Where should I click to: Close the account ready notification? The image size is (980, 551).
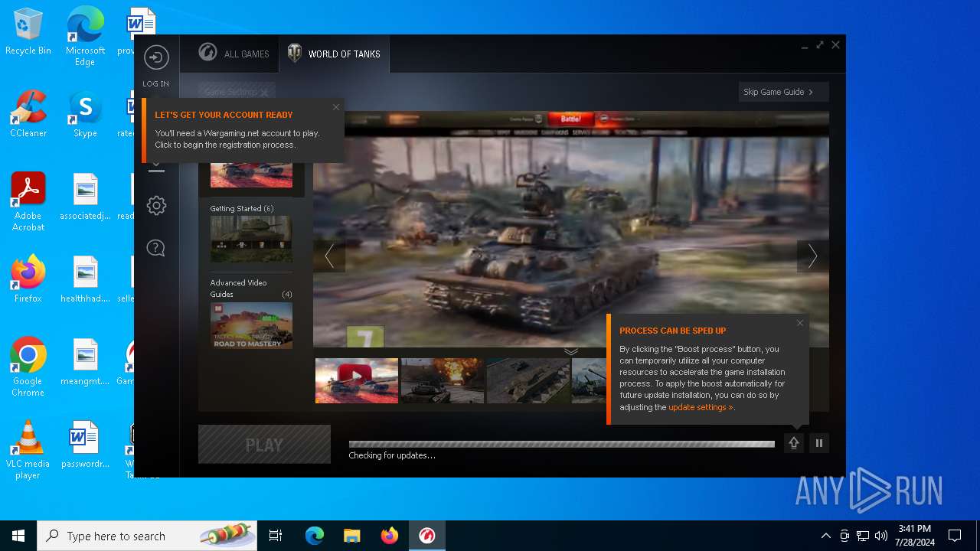335,107
